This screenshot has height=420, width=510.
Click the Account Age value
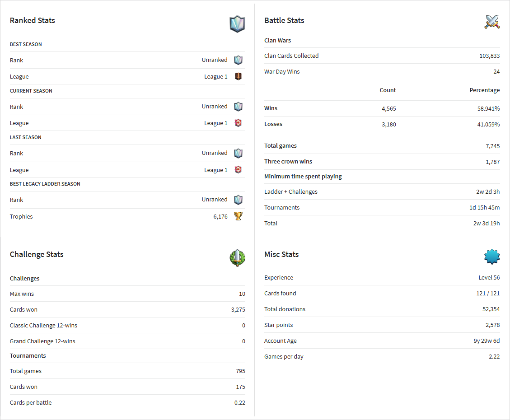[x=487, y=341]
